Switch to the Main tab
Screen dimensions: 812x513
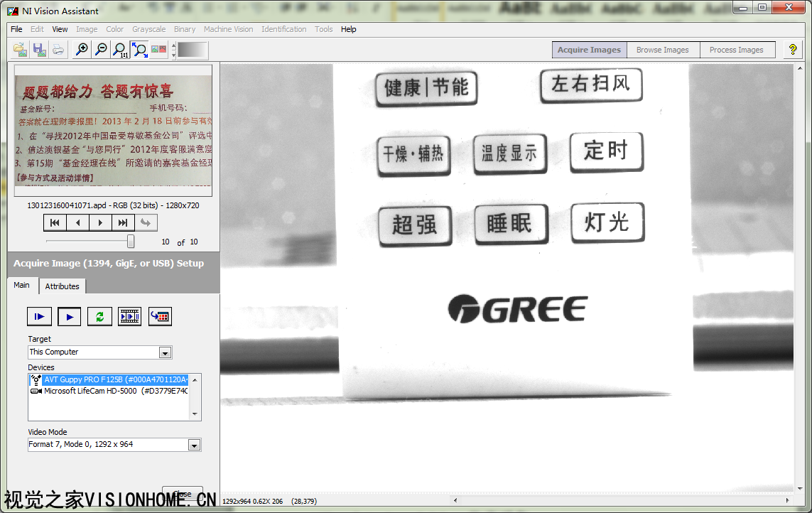(x=22, y=285)
